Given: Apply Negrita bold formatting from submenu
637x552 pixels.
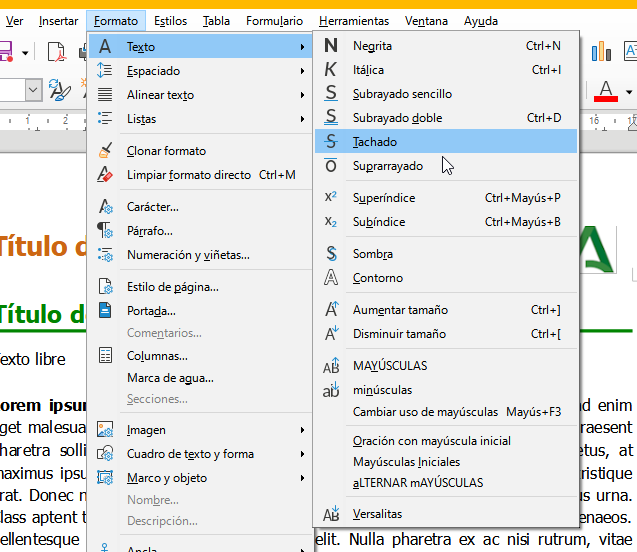Looking at the screenshot, I should 372,46.
